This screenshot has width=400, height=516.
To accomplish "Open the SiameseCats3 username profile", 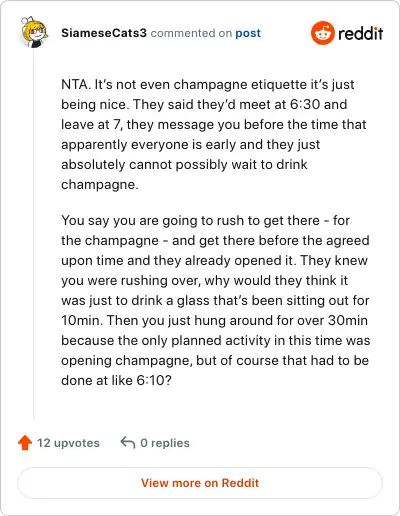I will (x=104, y=33).
